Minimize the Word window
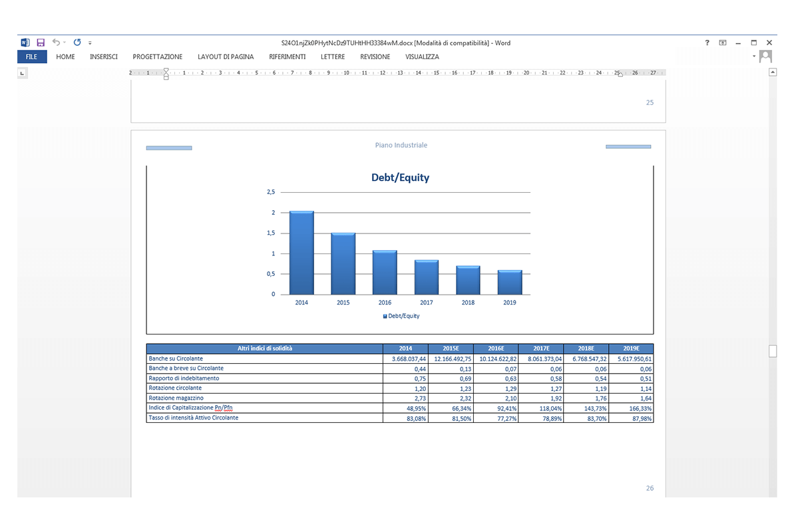 point(738,43)
